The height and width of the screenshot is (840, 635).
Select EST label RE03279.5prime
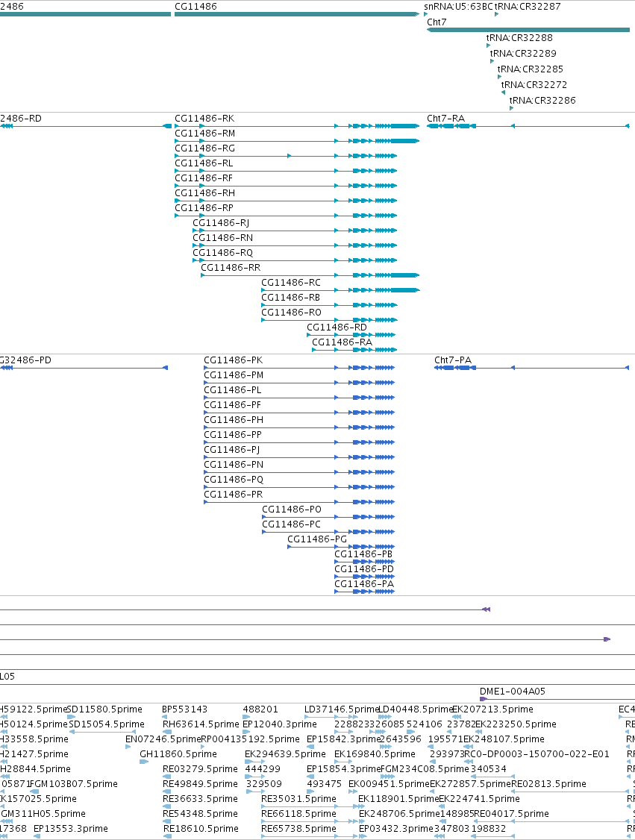tap(201, 768)
